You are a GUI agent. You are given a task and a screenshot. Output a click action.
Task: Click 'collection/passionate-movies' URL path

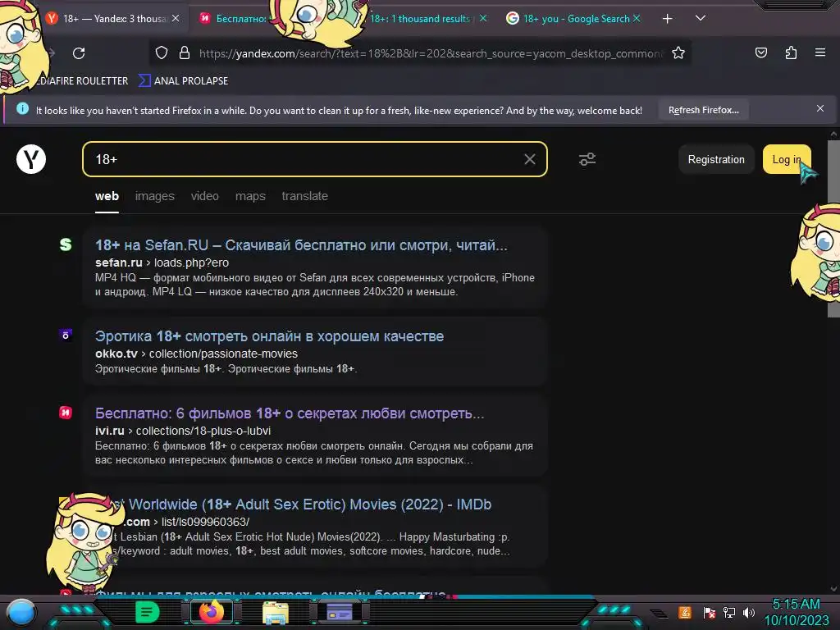[x=223, y=354]
